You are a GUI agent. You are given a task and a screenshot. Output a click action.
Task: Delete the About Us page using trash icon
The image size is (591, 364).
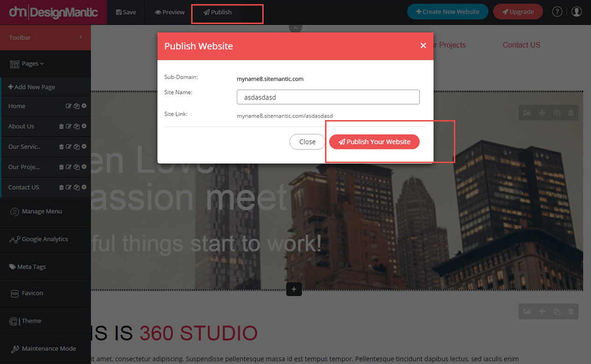point(61,126)
